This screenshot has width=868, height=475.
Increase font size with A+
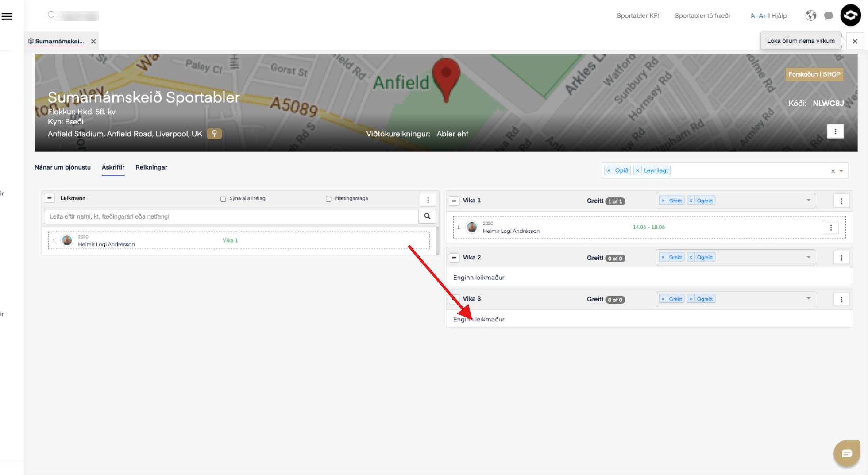[x=763, y=16]
